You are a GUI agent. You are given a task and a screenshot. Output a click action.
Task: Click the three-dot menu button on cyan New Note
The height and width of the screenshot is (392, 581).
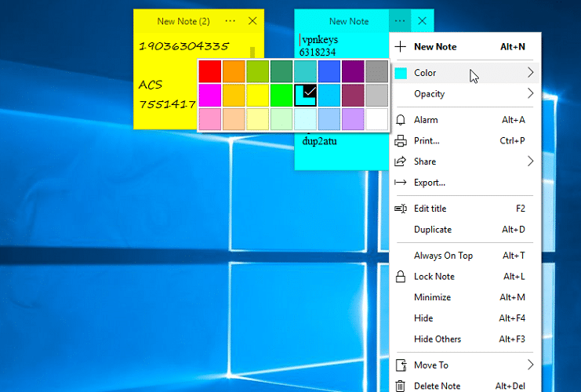400,21
